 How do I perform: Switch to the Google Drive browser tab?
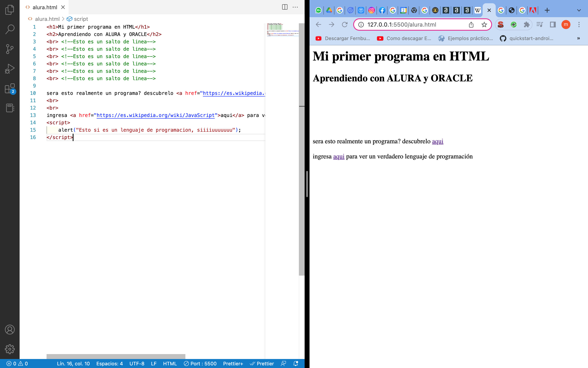pyautogui.click(x=329, y=10)
